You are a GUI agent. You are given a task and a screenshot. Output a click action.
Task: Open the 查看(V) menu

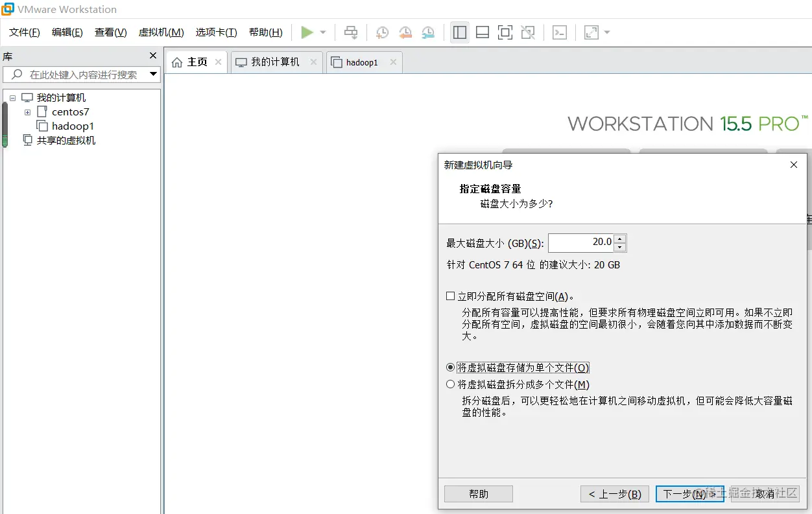(x=111, y=32)
